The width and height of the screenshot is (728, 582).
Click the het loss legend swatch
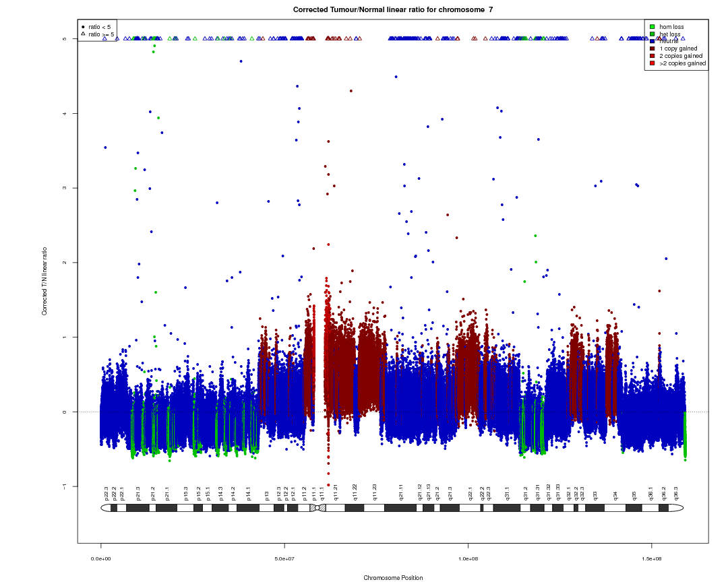click(x=653, y=34)
